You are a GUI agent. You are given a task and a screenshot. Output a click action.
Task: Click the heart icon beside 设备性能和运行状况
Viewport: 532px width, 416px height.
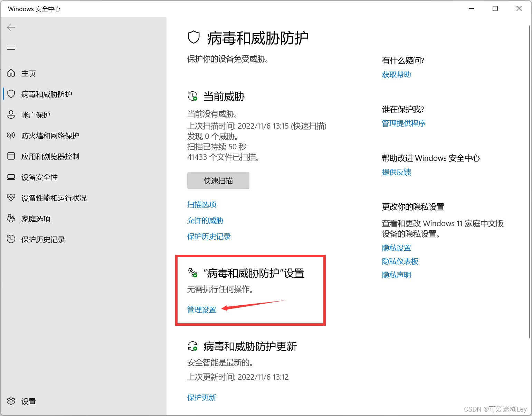click(x=11, y=197)
